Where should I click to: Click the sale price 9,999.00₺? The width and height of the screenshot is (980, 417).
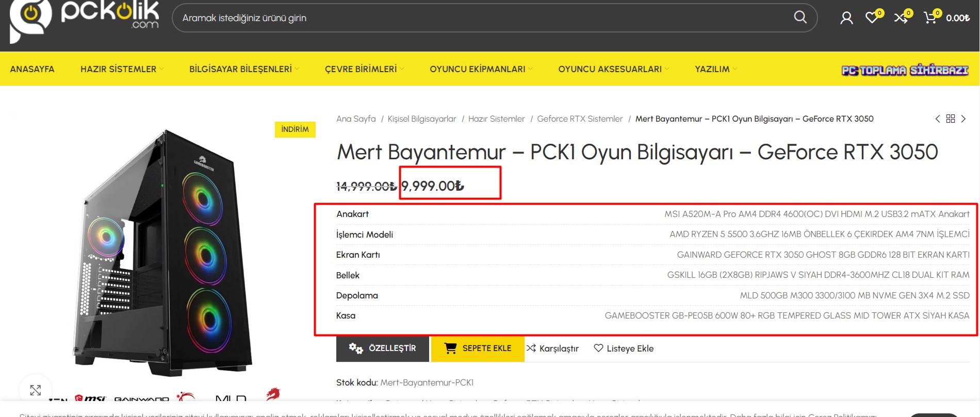click(x=433, y=186)
